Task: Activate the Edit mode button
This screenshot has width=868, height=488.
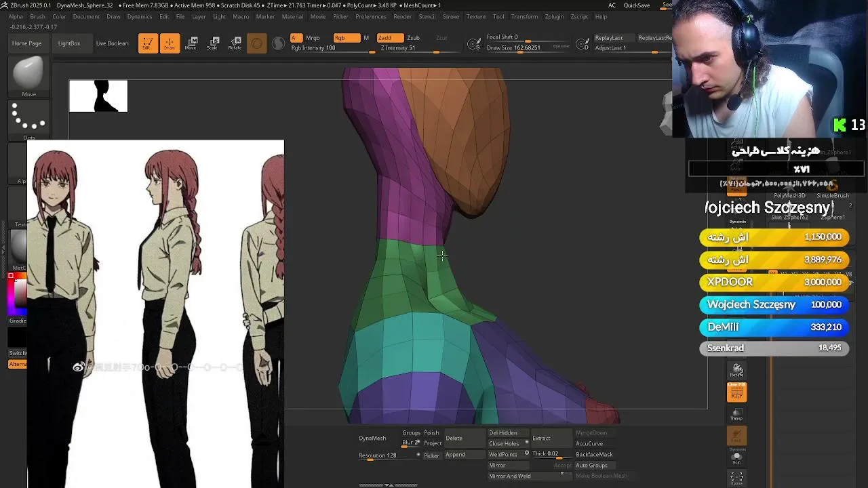Action: pyautogui.click(x=148, y=43)
